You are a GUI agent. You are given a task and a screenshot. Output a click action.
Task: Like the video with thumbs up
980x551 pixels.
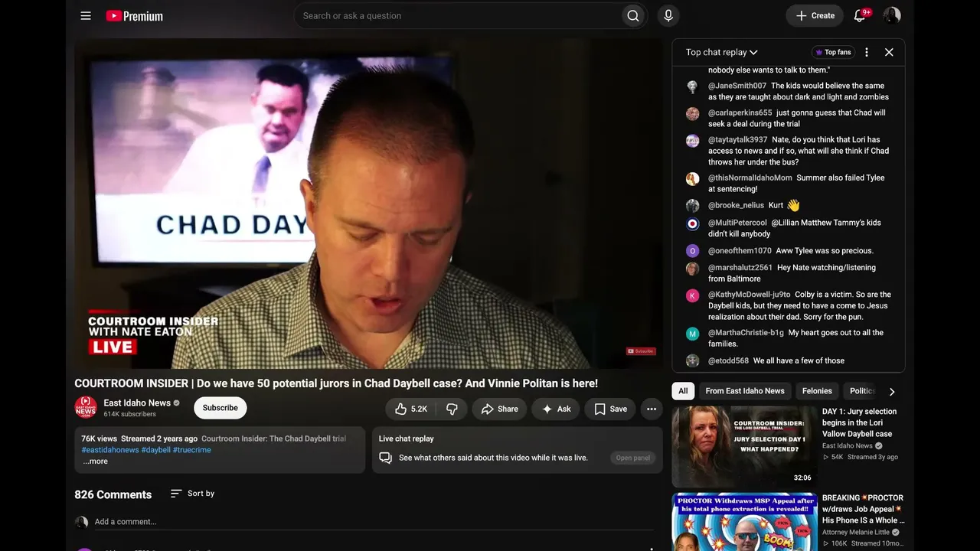(x=411, y=409)
